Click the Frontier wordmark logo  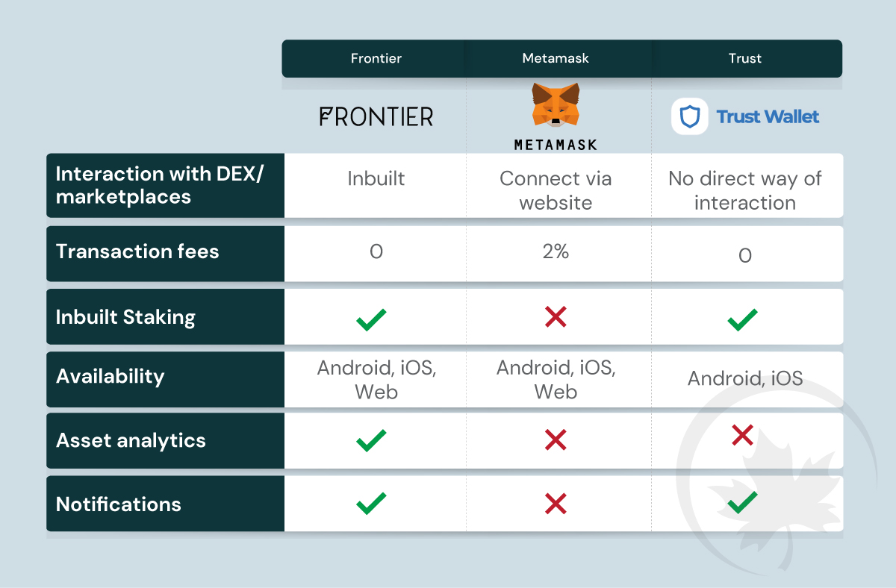coord(376,116)
